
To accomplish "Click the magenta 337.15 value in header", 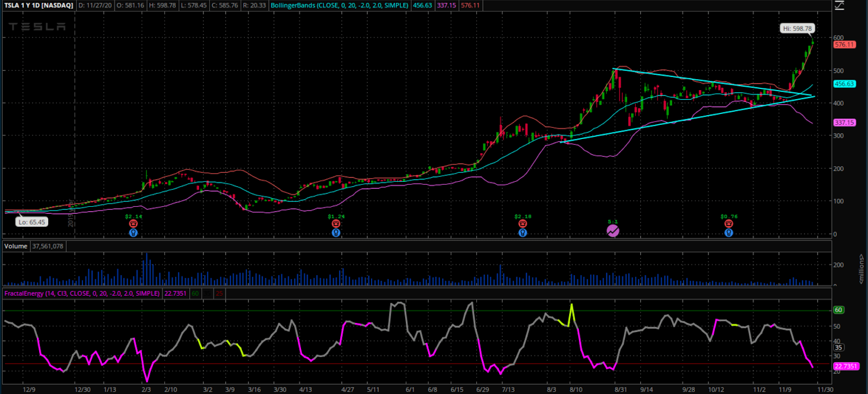I will (x=446, y=5).
